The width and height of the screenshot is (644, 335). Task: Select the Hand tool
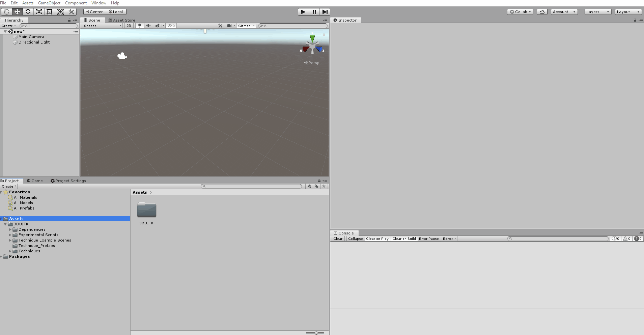click(6, 12)
